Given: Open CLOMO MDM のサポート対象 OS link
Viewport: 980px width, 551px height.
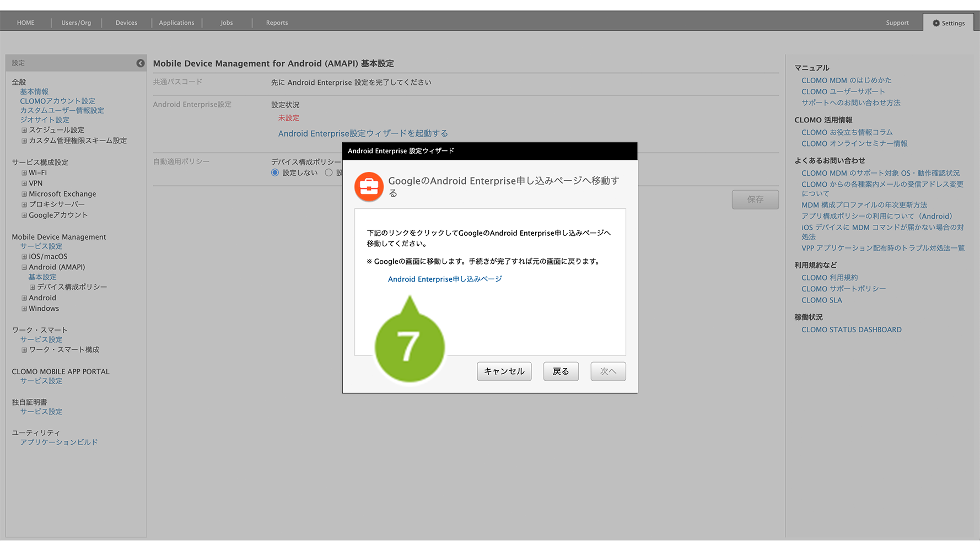Looking at the screenshot, I should [880, 173].
